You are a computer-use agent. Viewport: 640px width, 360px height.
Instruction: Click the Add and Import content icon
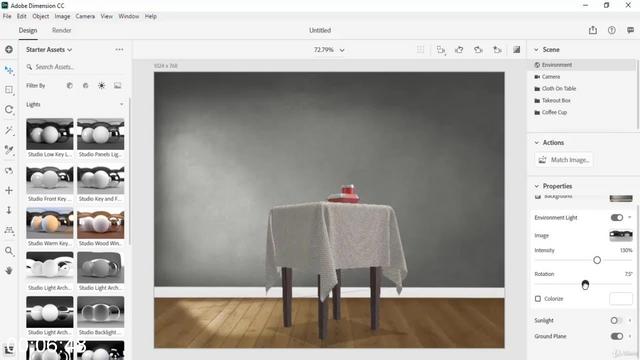click(x=9, y=49)
